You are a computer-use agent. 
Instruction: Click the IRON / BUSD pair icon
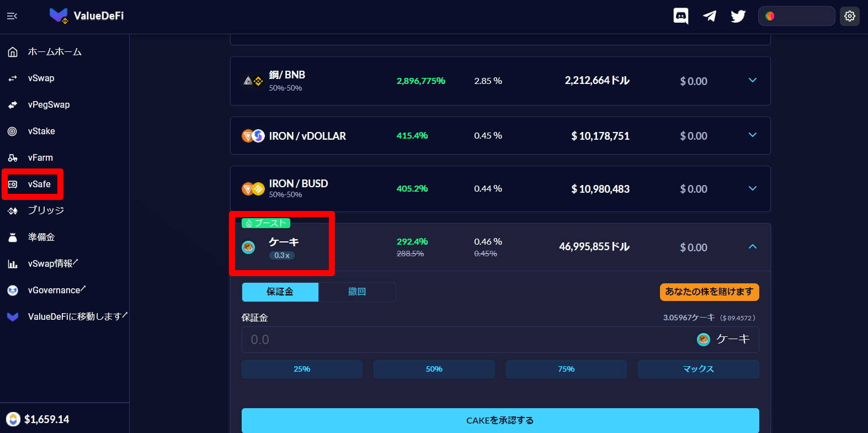pos(253,189)
